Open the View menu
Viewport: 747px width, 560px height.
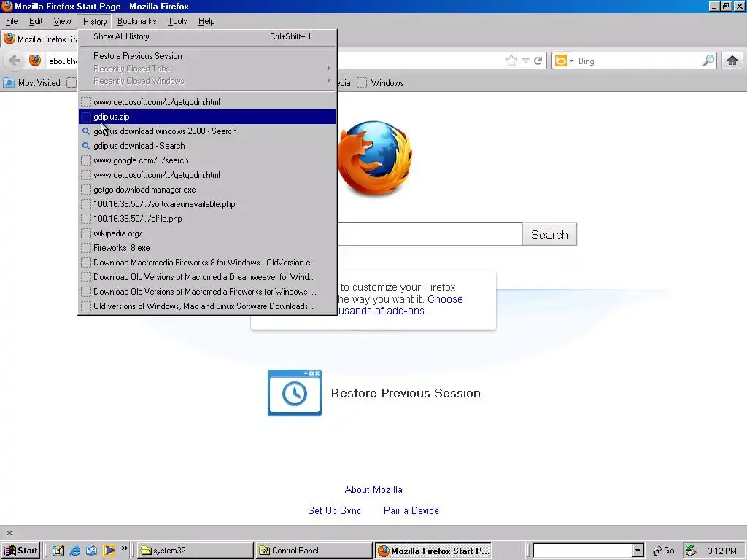click(x=62, y=21)
